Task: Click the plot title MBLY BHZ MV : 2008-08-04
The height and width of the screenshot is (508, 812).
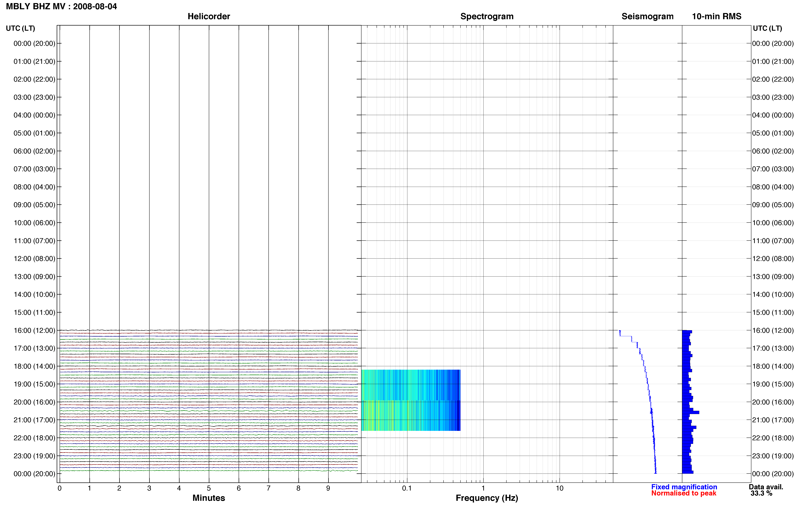Action: pyautogui.click(x=61, y=6)
